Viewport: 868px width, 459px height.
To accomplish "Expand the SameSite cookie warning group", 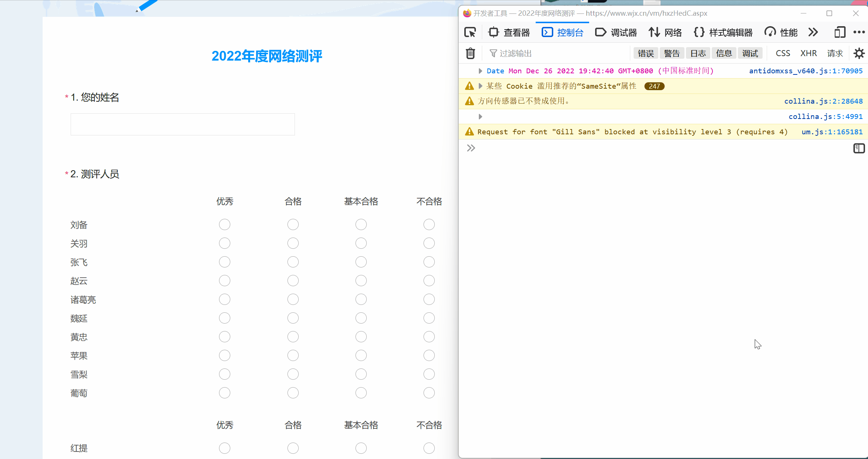I will (x=480, y=86).
